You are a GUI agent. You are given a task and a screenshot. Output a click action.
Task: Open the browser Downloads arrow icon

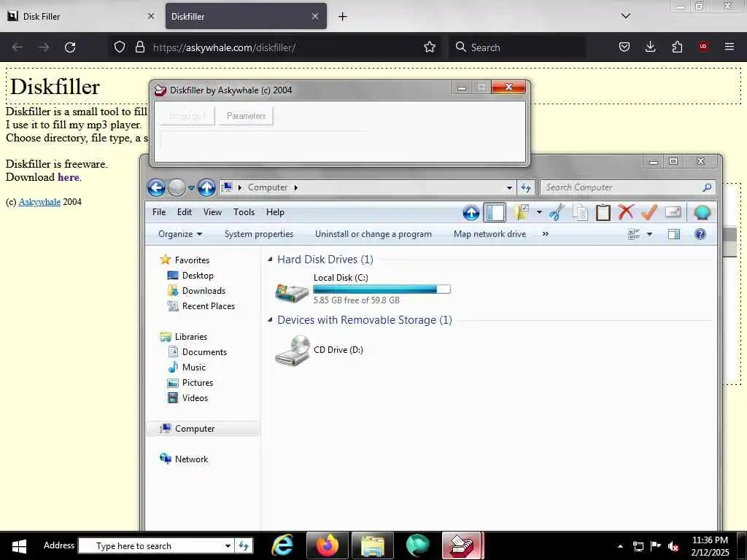click(x=650, y=47)
